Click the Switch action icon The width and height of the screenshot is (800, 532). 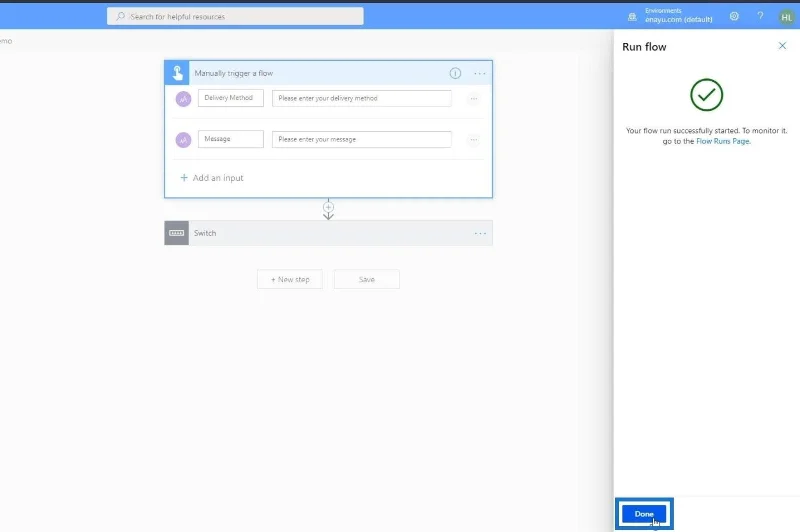[177, 233]
